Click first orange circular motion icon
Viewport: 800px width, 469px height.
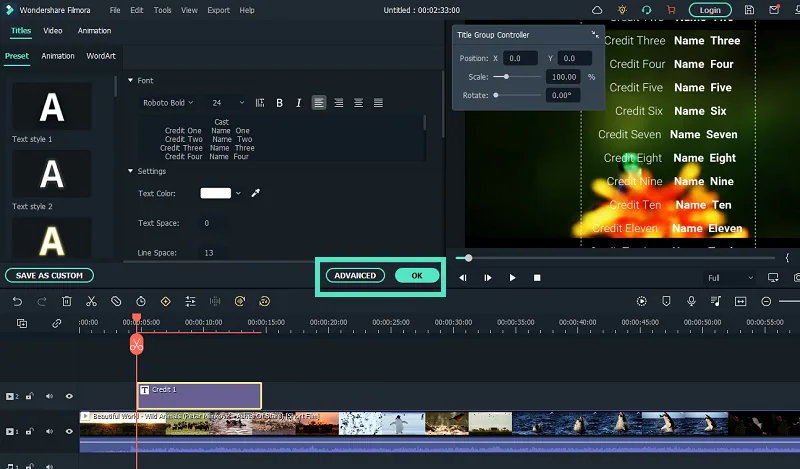point(240,302)
